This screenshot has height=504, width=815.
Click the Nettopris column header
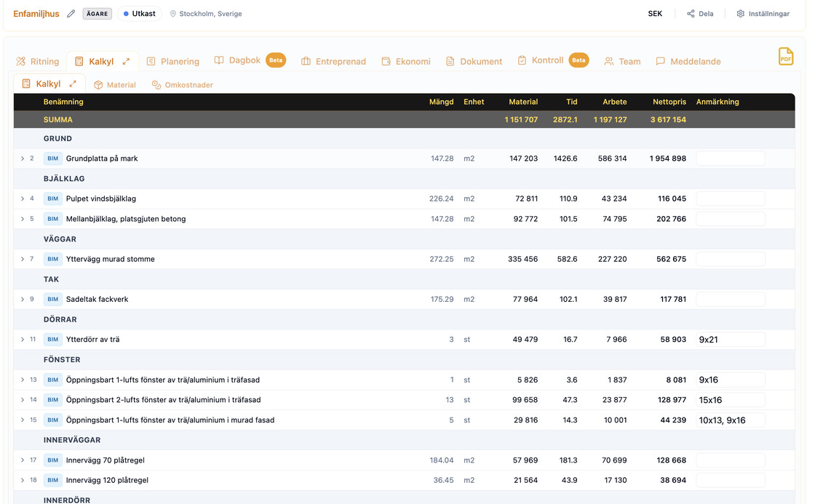[x=669, y=102]
